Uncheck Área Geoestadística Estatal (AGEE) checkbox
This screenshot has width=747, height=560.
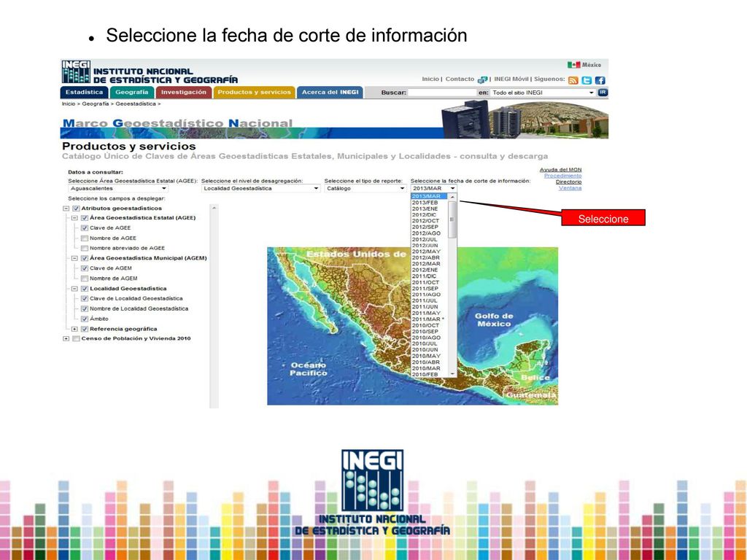pos(85,217)
